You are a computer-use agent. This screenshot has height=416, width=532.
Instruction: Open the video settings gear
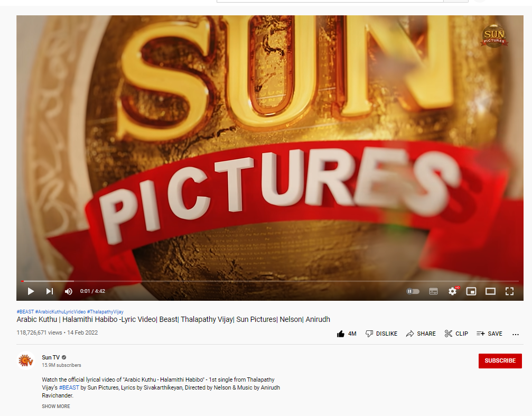point(452,291)
